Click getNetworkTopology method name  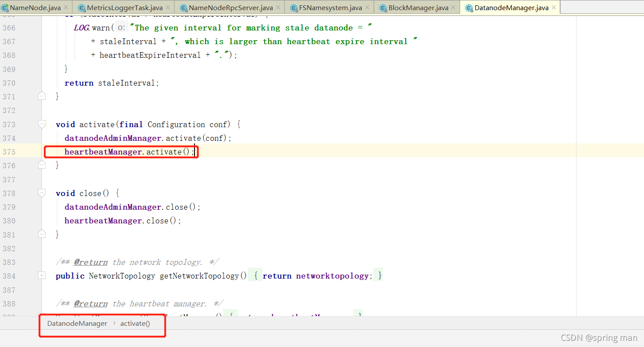tap(199, 276)
